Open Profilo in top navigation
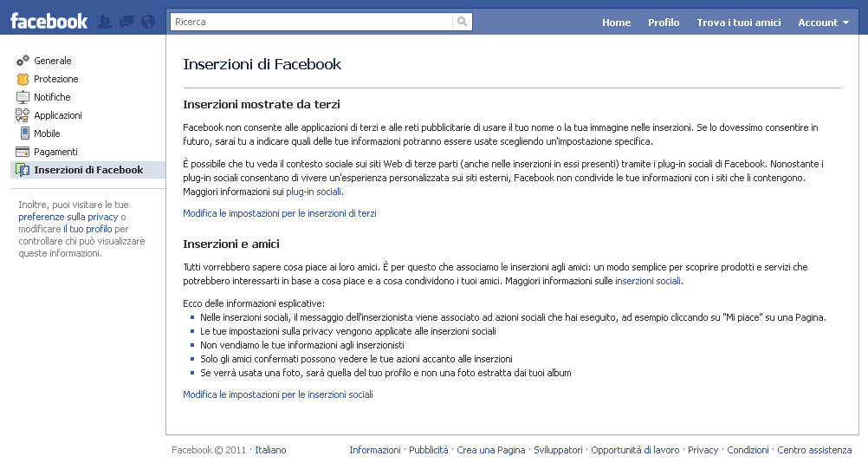The height and width of the screenshot is (469, 868). pos(664,23)
